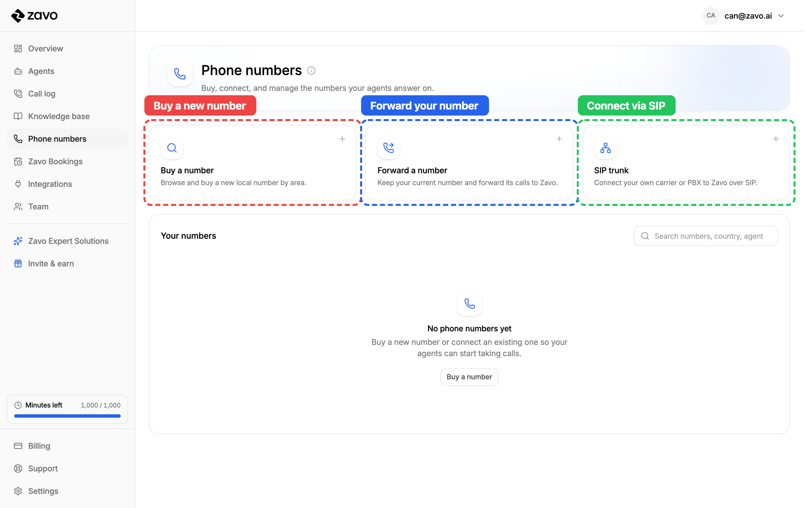Open the Call log section
Image resolution: width=812 pixels, height=508 pixels.
[x=67, y=93]
